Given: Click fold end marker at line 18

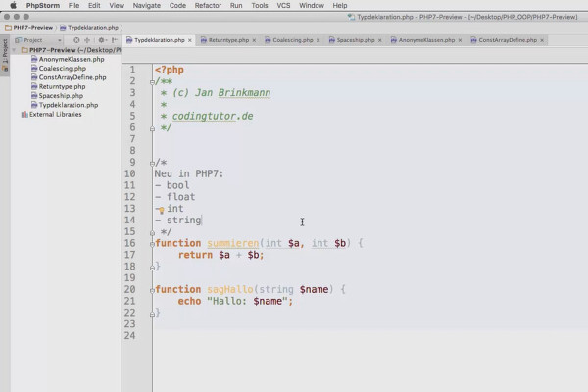Looking at the screenshot, I should 152,268.
